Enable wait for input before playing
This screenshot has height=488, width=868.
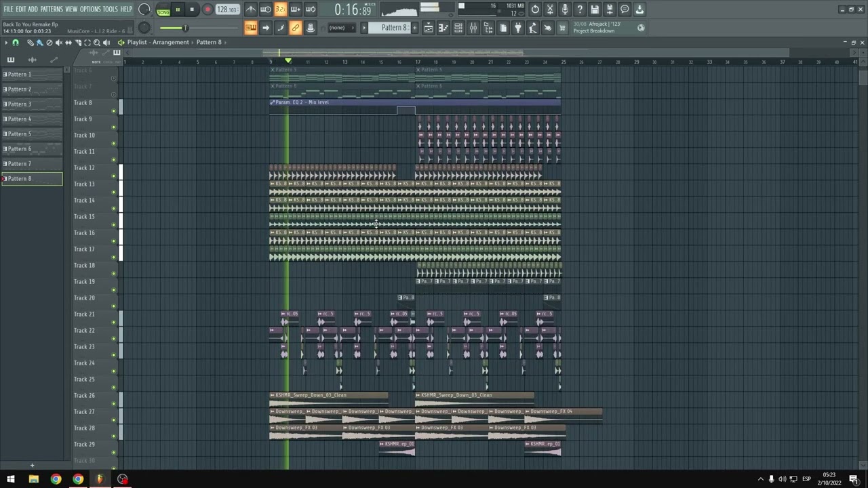click(266, 9)
